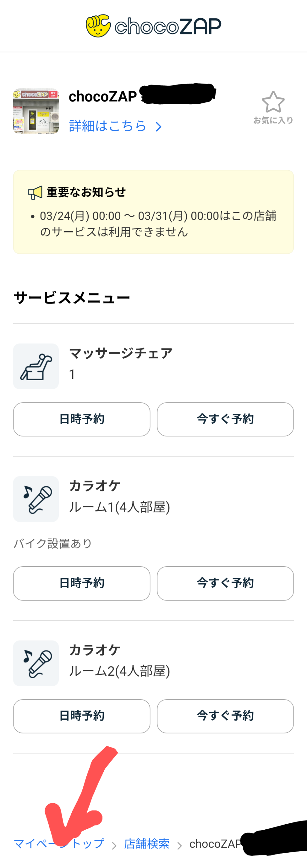Image resolution: width=307 pixels, height=868 pixels.
Task: Open the 詳細はこちら store details link
Action: [x=108, y=126]
